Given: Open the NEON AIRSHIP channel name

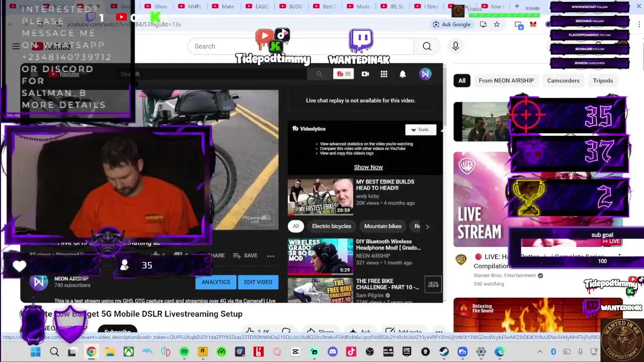Looking at the screenshot, I should pos(71,279).
